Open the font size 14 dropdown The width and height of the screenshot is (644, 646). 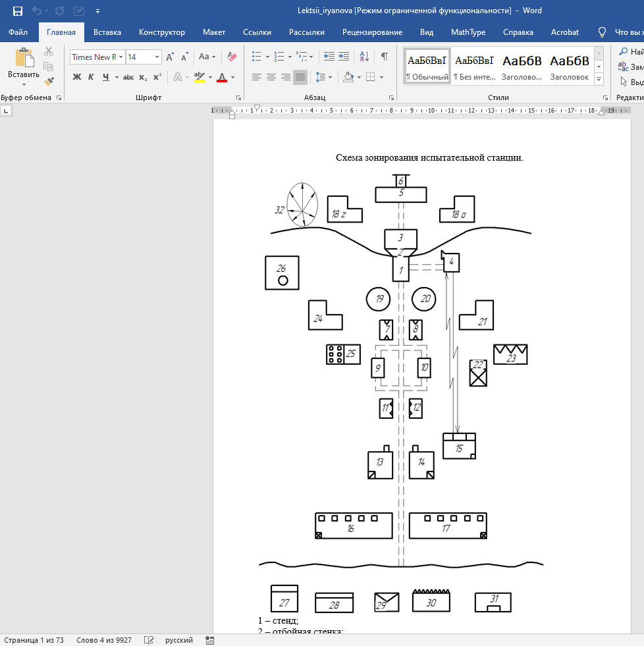(157, 57)
